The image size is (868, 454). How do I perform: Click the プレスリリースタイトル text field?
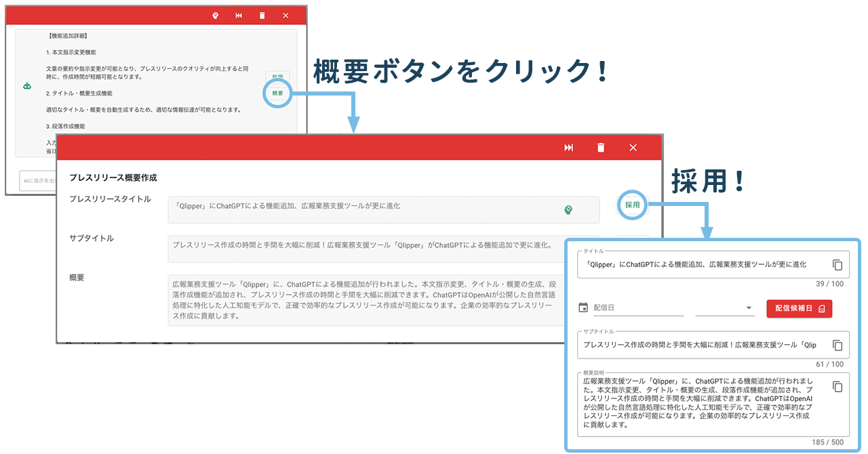[x=384, y=210]
